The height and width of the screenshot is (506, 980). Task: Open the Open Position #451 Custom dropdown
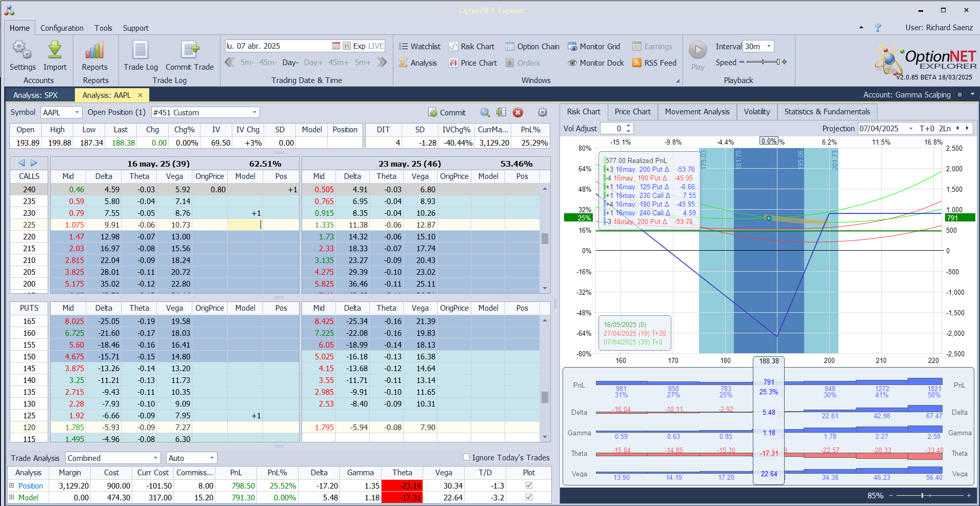coord(254,112)
